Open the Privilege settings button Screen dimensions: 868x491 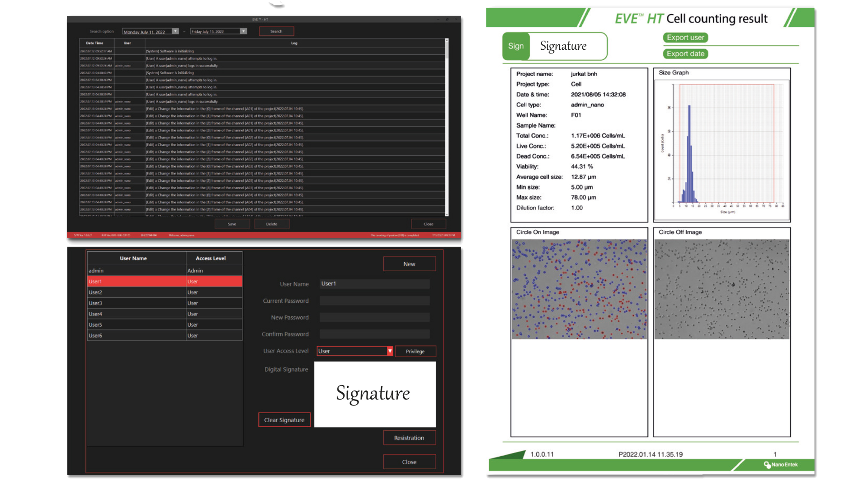click(415, 352)
